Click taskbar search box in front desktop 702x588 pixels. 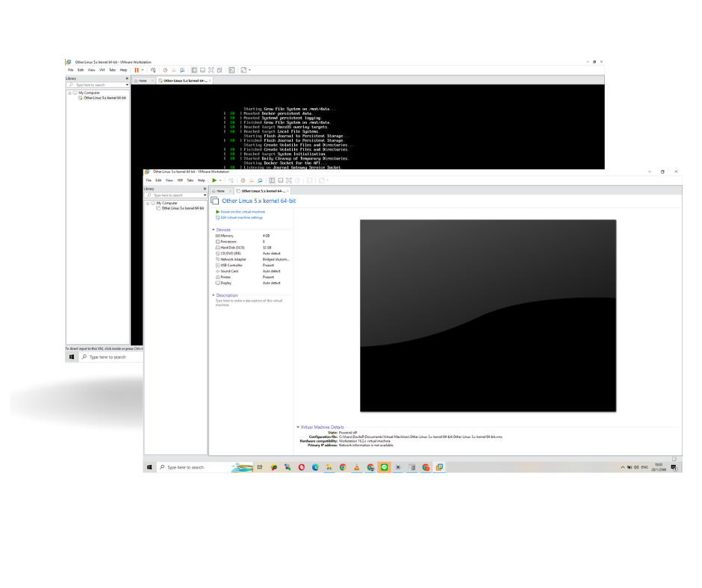pyautogui.click(x=205, y=468)
